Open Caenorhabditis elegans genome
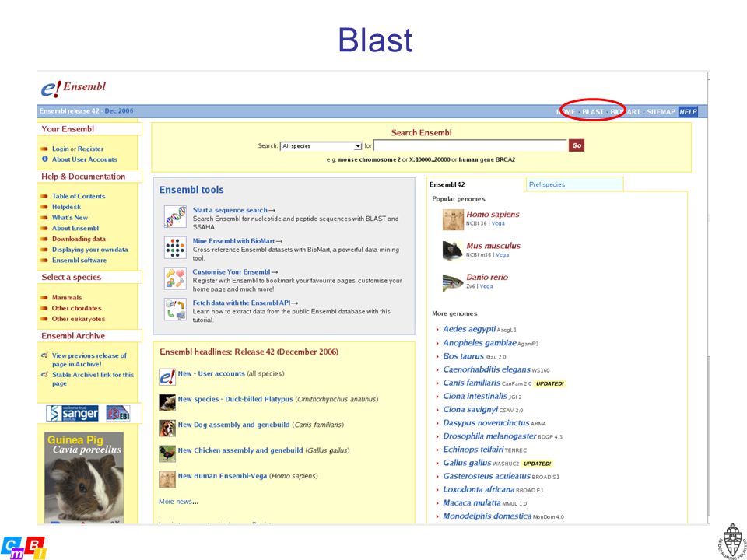This screenshot has height=560, width=747. (486, 369)
